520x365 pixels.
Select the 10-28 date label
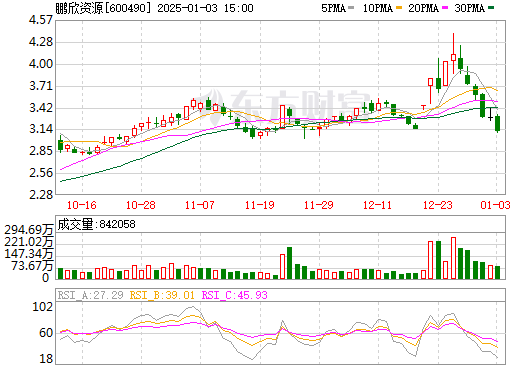(141, 205)
